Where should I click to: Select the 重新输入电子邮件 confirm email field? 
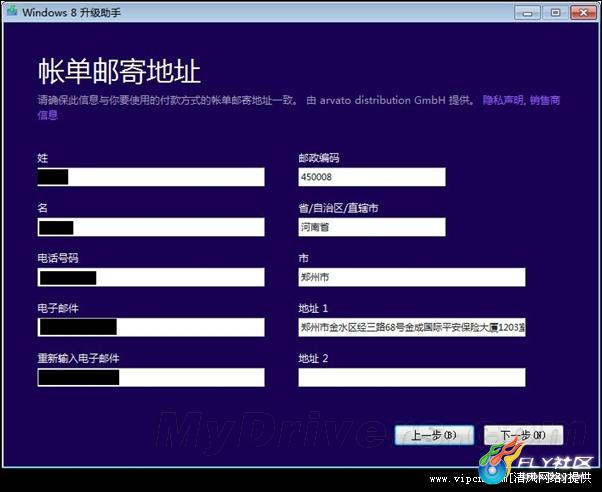pos(151,377)
